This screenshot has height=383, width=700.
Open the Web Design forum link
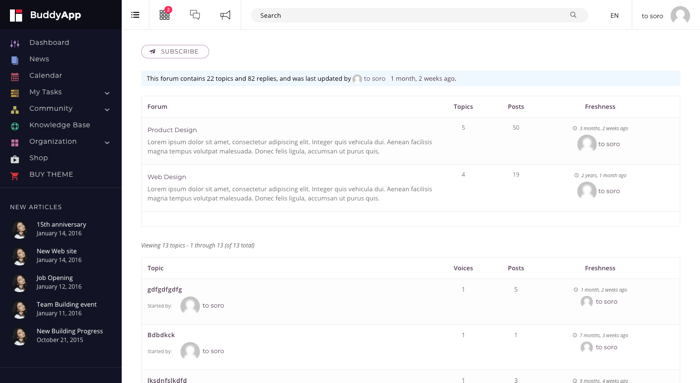pos(167,177)
